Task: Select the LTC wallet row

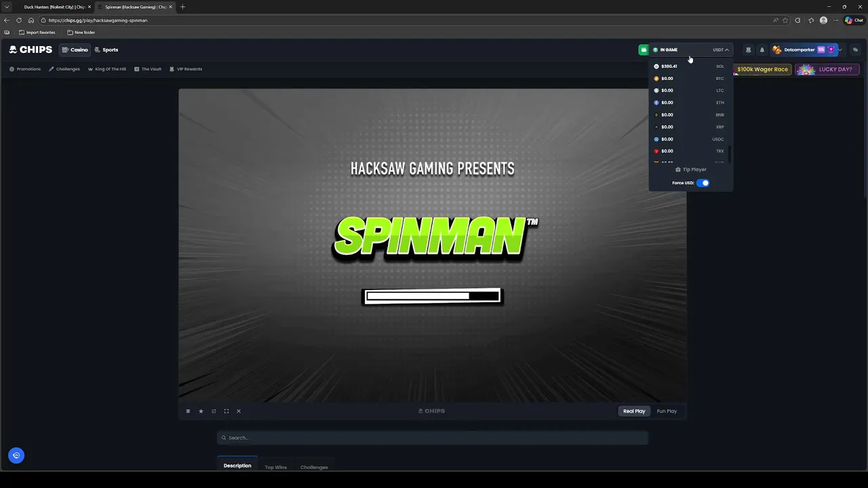Action: [689, 90]
